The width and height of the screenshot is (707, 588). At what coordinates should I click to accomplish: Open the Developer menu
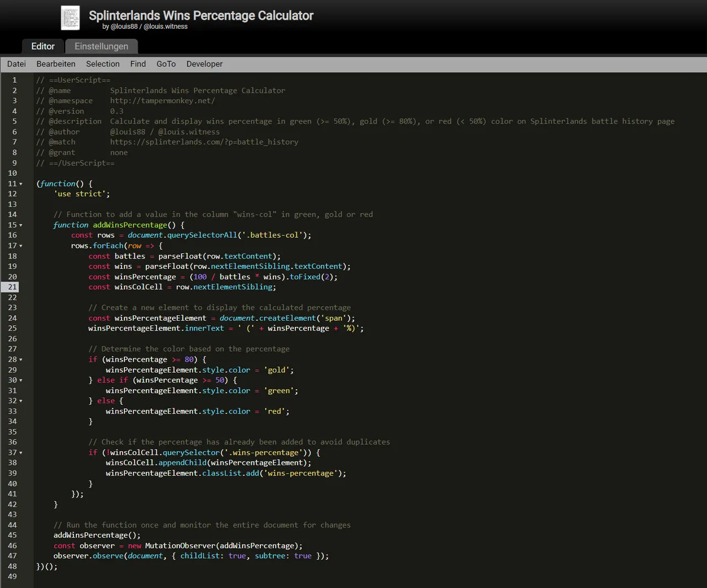204,64
